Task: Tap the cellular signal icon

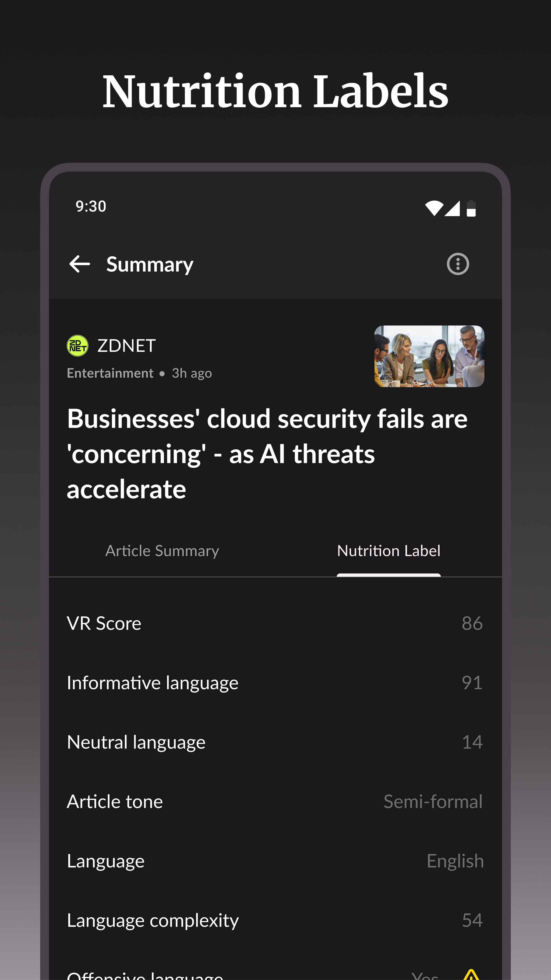Action: (x=453, y=208)
